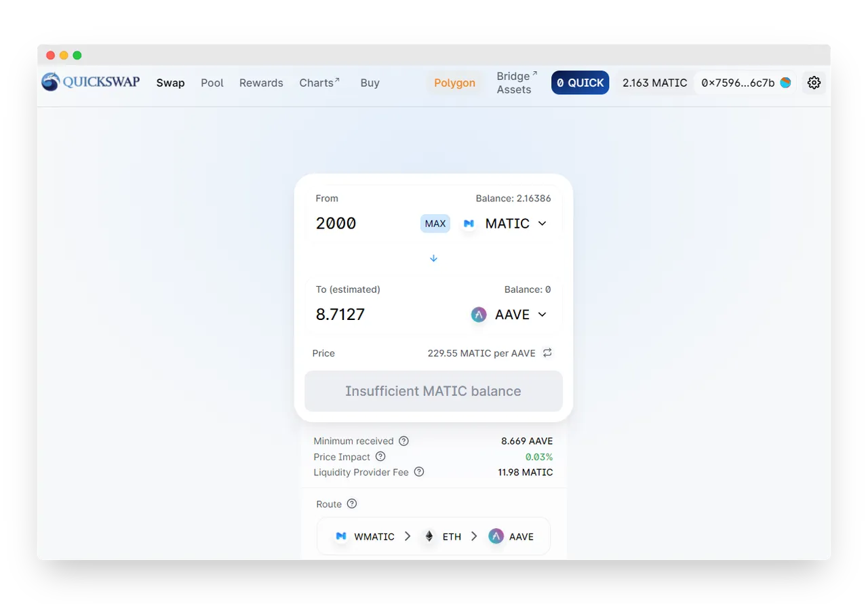Click the 0.03% price impact value

pos(539,457)
